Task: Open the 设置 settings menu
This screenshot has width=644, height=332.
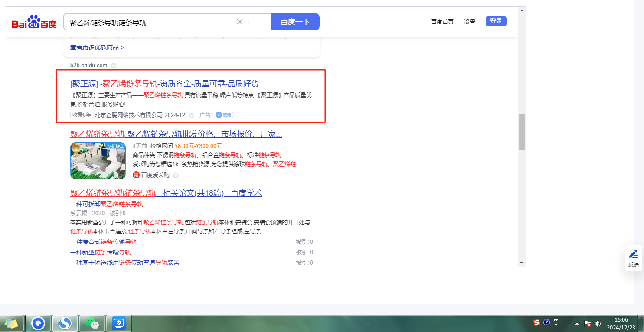Action: (x=469, y=22)
